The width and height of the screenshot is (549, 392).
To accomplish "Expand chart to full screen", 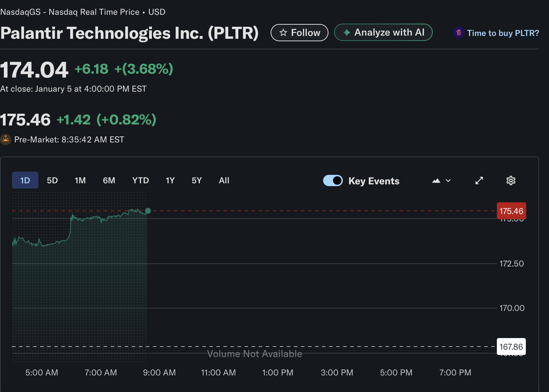I will [x=479, y=180].
